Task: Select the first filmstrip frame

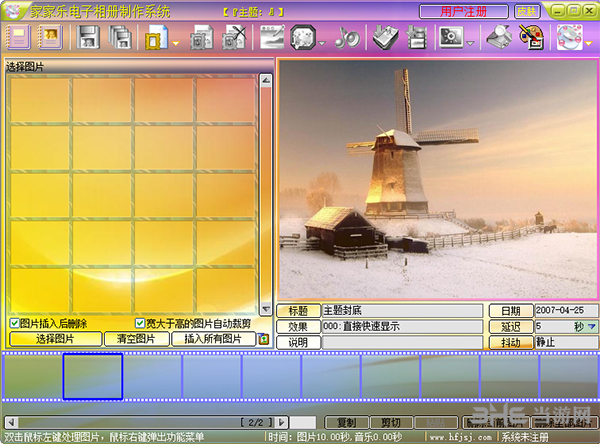Action: [33, 377]
